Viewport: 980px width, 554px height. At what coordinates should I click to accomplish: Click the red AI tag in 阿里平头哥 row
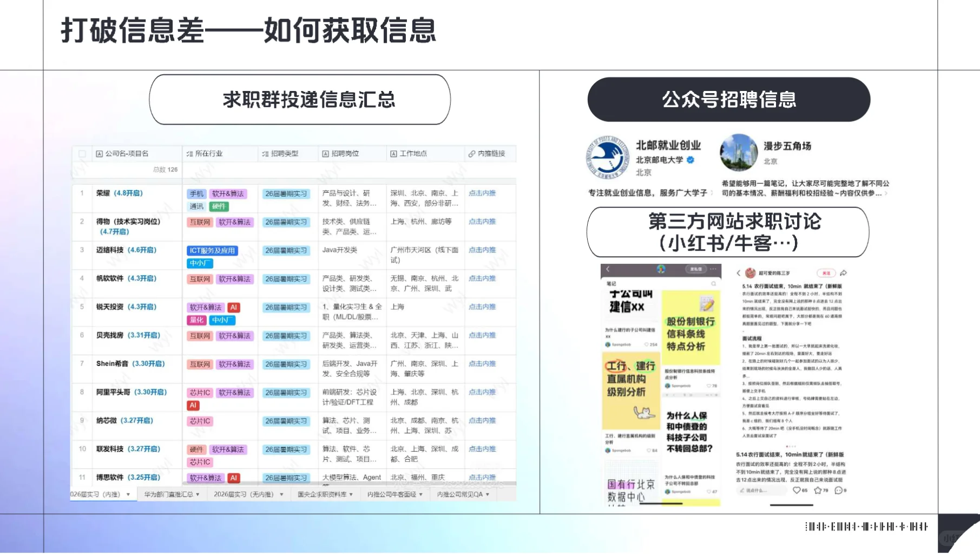tap(193, 405)
